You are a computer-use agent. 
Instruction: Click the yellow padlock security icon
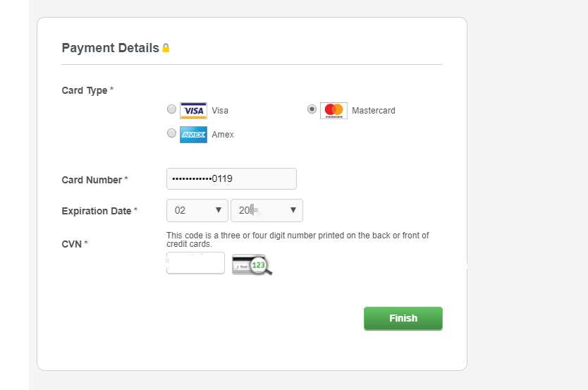166,48
